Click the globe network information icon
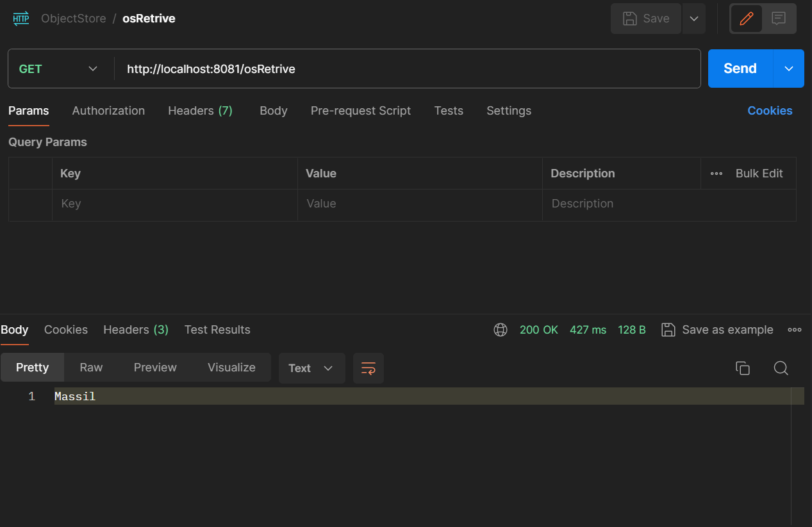This screenshot has height=527, width=812. tap(501, 329)
